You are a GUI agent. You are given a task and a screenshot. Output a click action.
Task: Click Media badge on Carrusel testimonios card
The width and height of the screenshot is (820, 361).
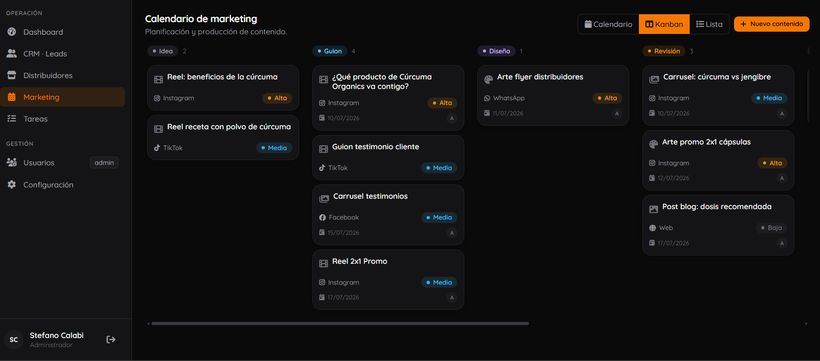(439, 218)
